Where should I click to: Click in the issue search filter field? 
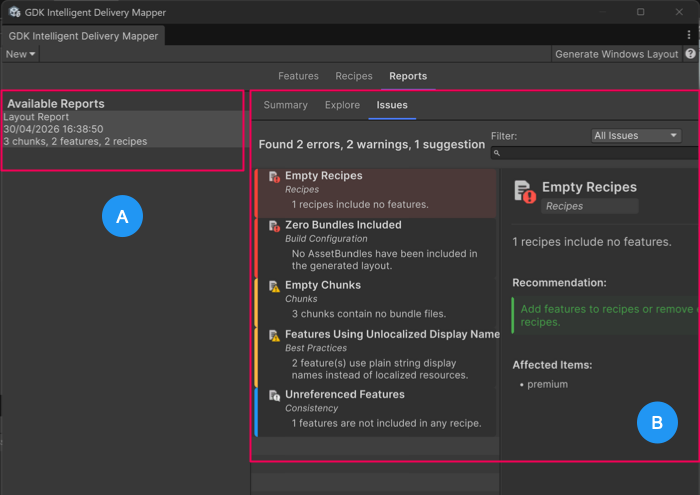pos(595,153)
